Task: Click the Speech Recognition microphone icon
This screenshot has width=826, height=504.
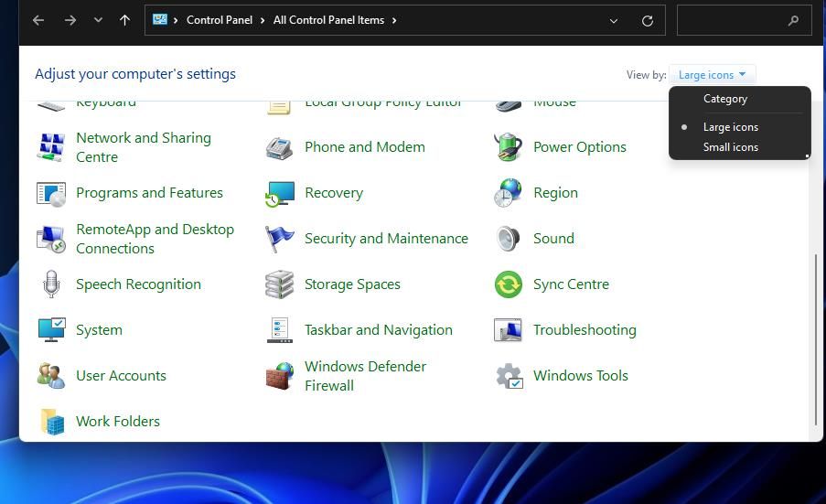Action: [x=51, y=284]
